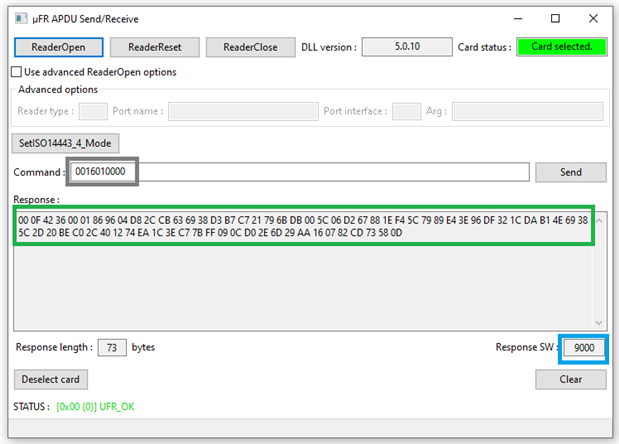Click the Card status label
The image size is (619, 444).
pyautogui.click(x=484, y=47)
